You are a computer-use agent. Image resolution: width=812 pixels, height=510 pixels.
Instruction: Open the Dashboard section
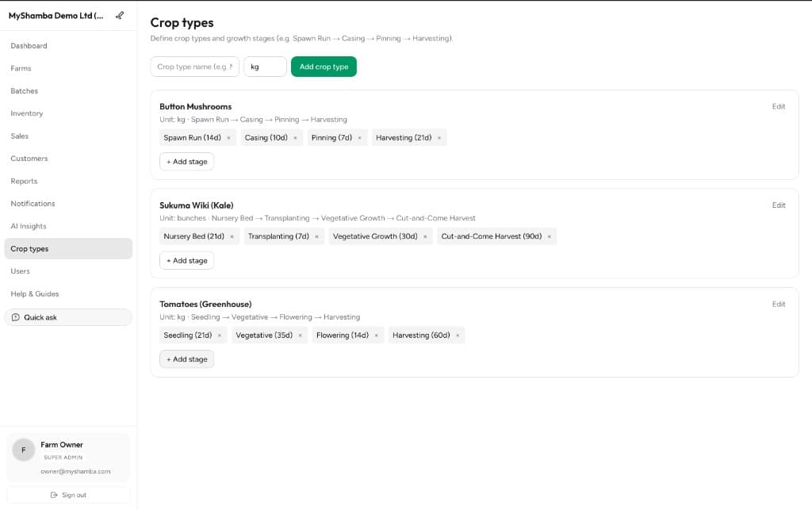pos(29,45)
